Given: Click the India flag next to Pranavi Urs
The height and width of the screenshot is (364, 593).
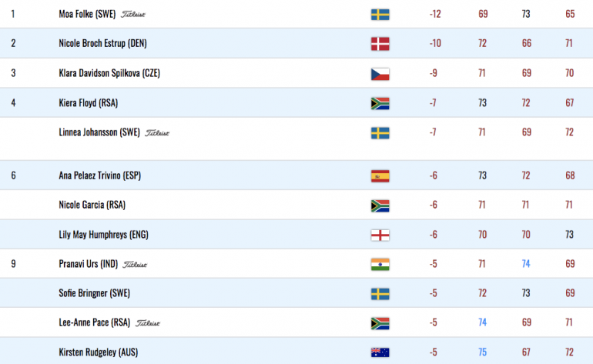Looking at the screenshot, I should pyautogui.click(x=380, y=264).
